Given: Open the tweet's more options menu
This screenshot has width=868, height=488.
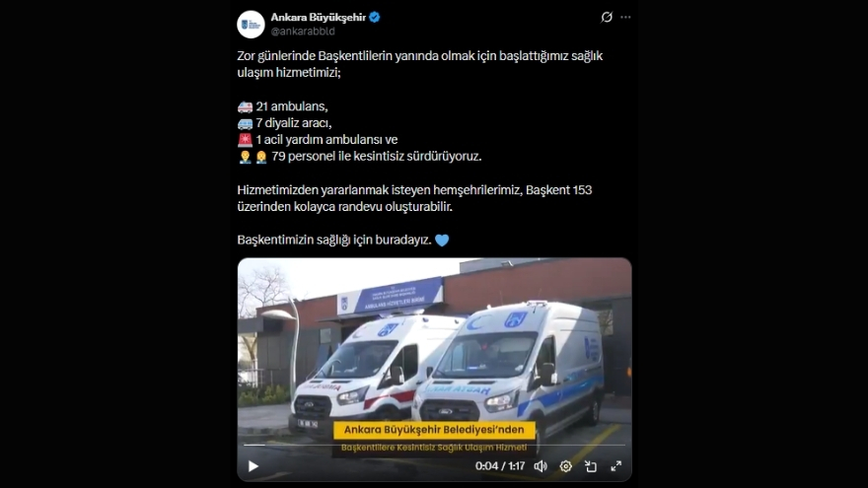Looking at the screenshot, I should coord(625,17).
